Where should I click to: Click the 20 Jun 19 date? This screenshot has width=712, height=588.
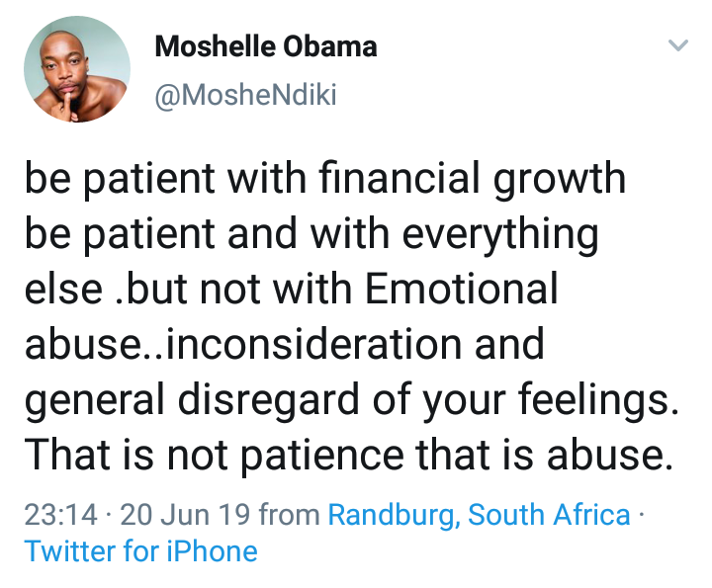(x=185, y=515)
